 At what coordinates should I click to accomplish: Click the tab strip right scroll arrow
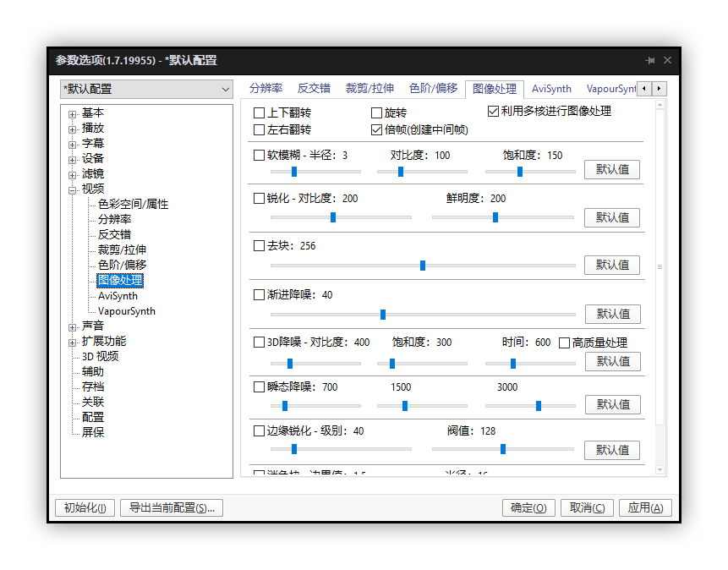tap(660, 89)
